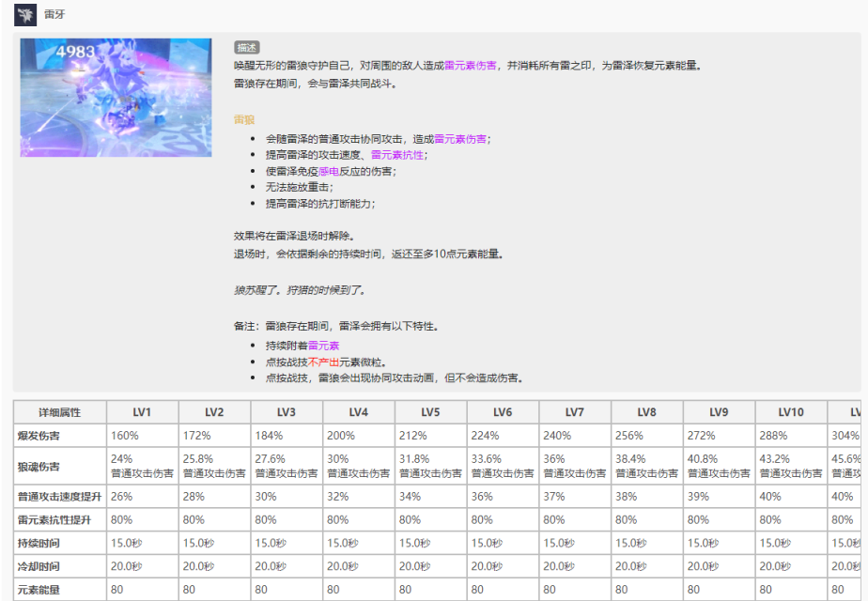The height and width of the screenshot is (601, 868).
Task: Click the 描述 tag label
Action: click(x=246, y=48)
